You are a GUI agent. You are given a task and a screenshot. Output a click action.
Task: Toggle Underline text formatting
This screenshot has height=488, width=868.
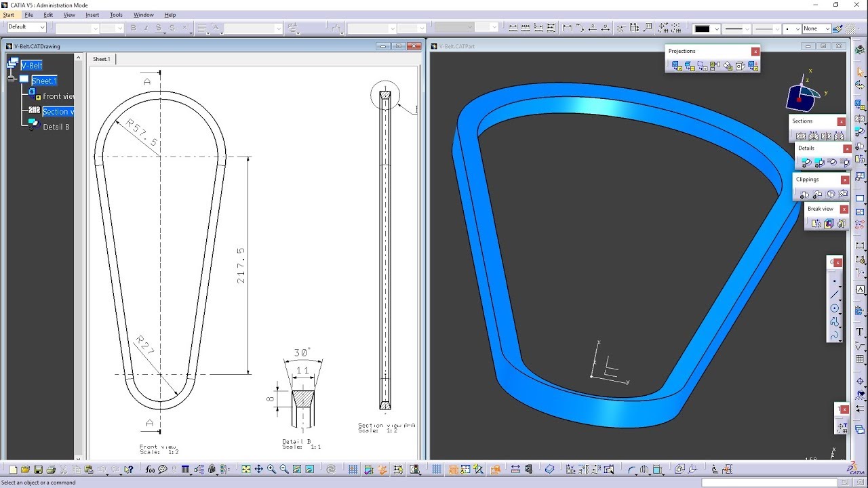coord(159,28)
